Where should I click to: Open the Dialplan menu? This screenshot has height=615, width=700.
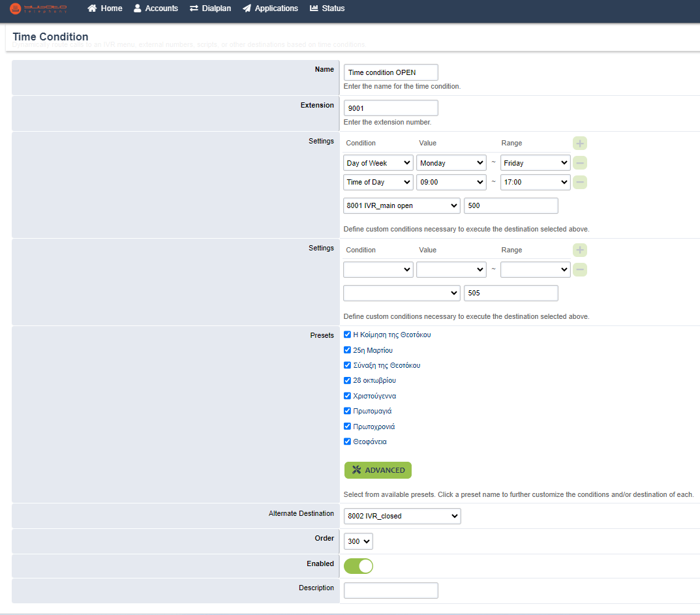pyautogui.click(x=210, y=8)
